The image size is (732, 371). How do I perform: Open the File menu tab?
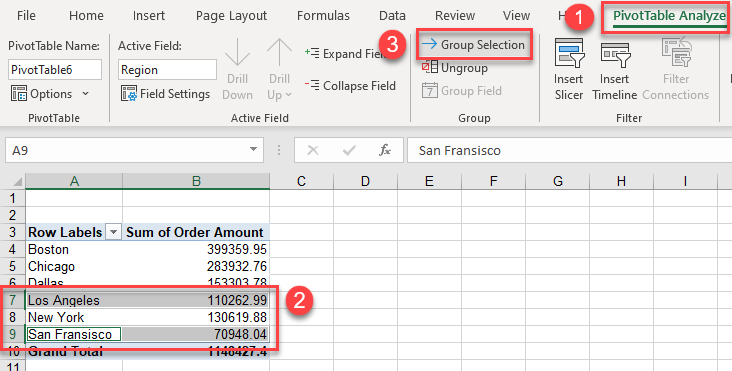click(26, 15)
